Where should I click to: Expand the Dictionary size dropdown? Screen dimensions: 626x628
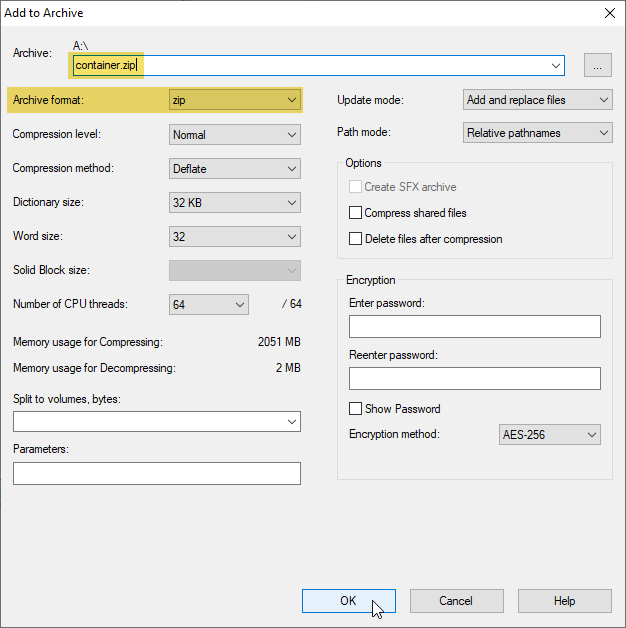tap(235, 203)
